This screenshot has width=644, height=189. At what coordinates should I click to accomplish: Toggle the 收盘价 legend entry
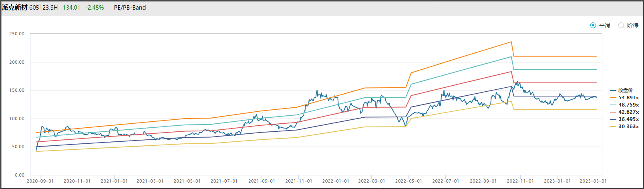(622, 90)
